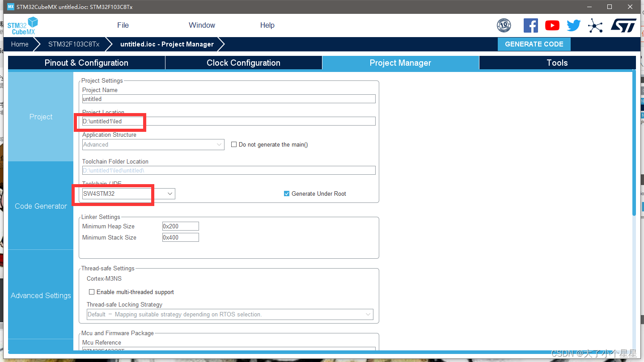644x362 pixels.
Task: Click the GENERATE CODE button
Action: pos(534,44)
